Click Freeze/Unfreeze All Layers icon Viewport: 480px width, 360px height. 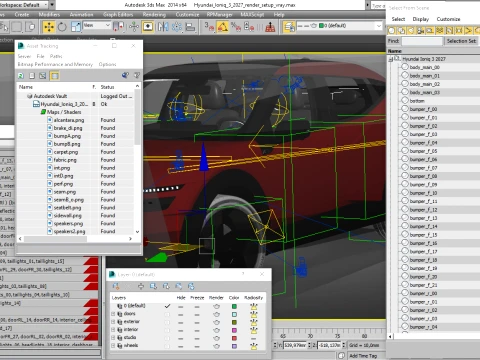pyautogui.click(x=191, y=286)
